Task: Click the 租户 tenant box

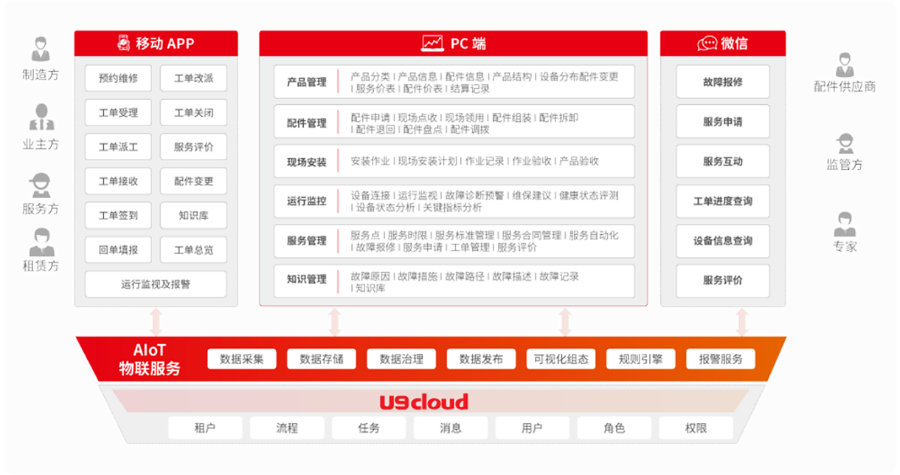Action: point(205,428)
